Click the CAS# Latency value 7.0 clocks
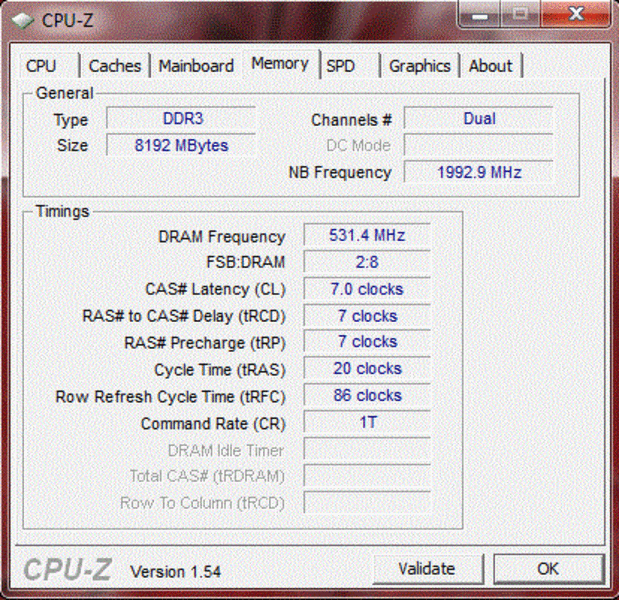 [367, 289]
